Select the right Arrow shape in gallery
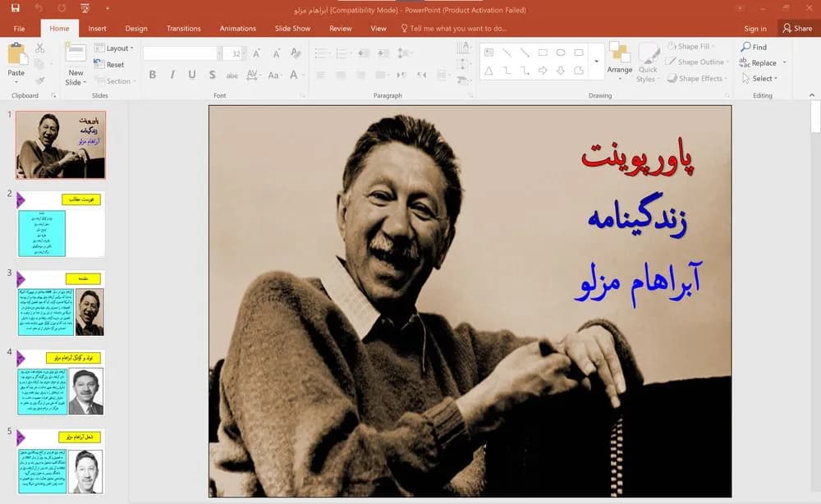The image size is (821, 504). pos(543,71)
